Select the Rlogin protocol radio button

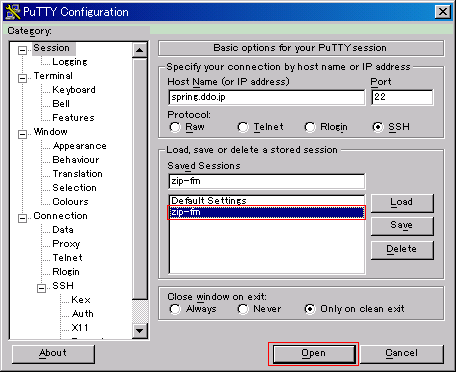310,127
